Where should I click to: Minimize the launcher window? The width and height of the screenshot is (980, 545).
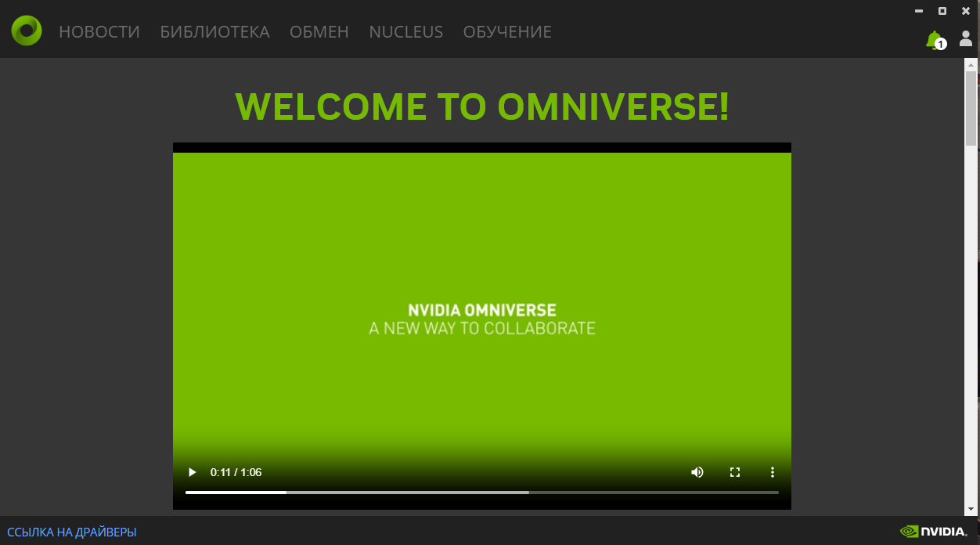(919, 11)
